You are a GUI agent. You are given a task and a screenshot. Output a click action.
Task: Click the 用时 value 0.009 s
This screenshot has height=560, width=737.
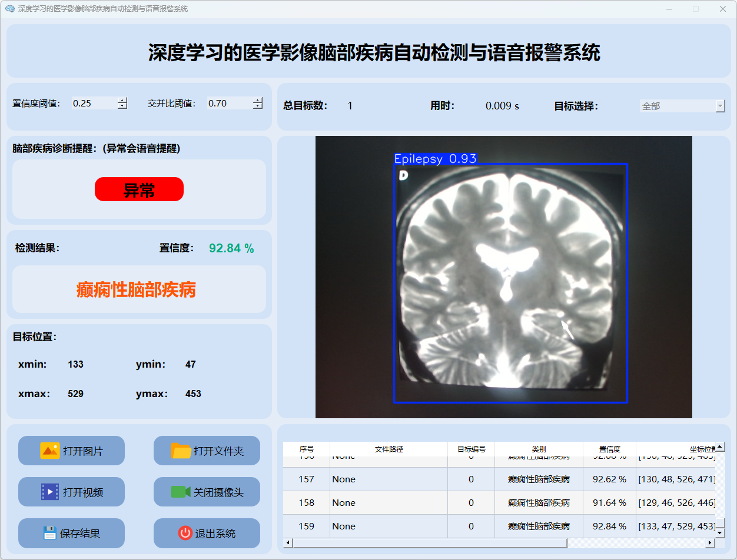coord(502,106)
